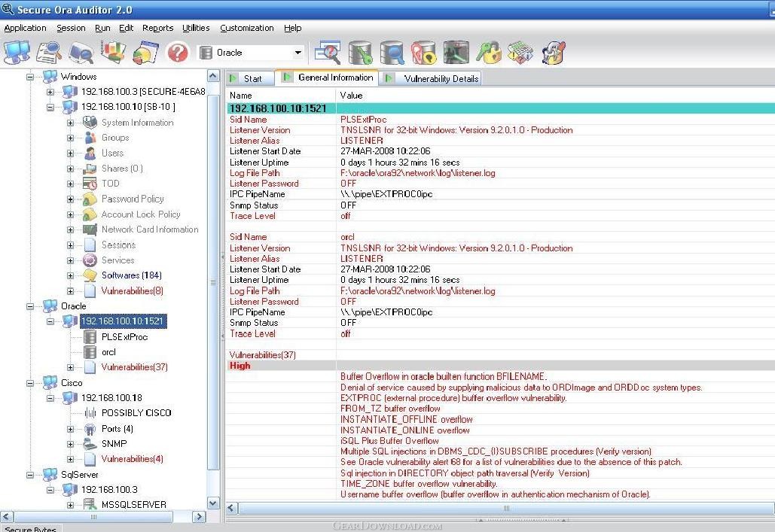
Task: Select the Groups tree item
Action: coord(115,138)
